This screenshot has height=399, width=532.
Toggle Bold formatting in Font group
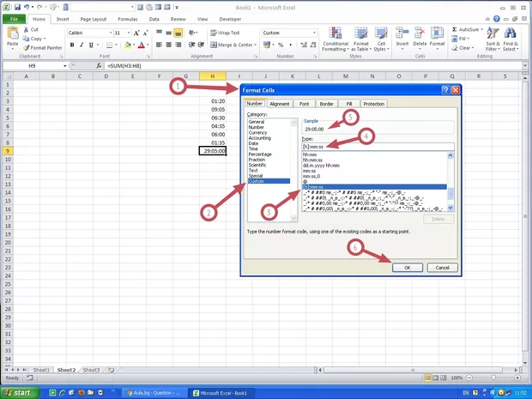(x=70, y=45)
